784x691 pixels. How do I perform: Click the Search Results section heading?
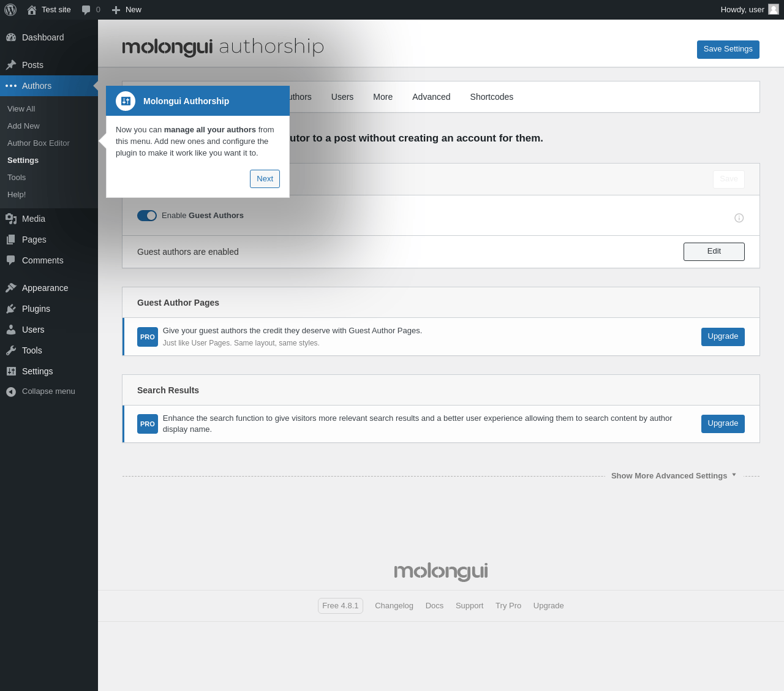(168, 390)
